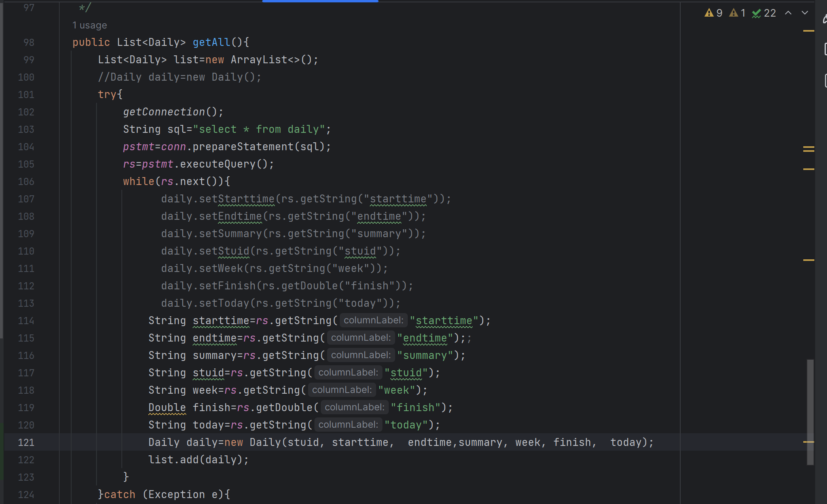Go to previous highlighted error arrow
The image size is (827, 504).
[788, 13]
